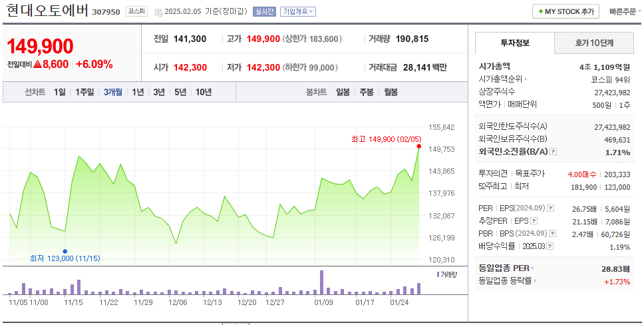The height and width of the screenshot is (325, 644).
Task: Click the small arrow beside 시가총액순위
Action: pos(526,79)
